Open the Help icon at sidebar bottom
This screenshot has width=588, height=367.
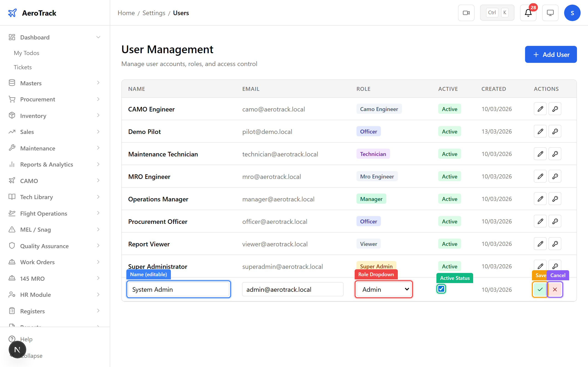click(x=12, y=339)
